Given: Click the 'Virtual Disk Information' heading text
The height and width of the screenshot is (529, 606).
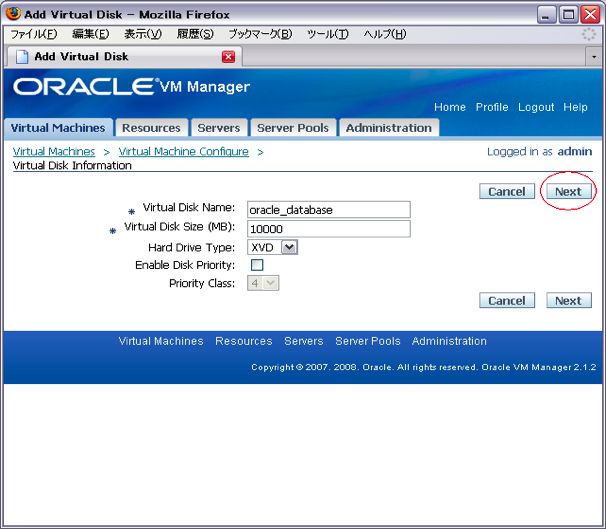Looking at the screenshot, I should [x=72, y=165].
